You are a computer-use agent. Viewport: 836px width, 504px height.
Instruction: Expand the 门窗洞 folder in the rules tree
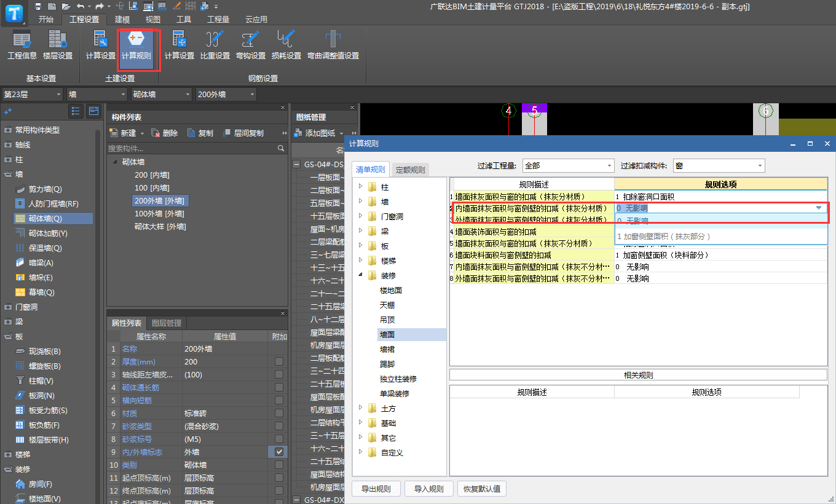[x=361, y=216]
